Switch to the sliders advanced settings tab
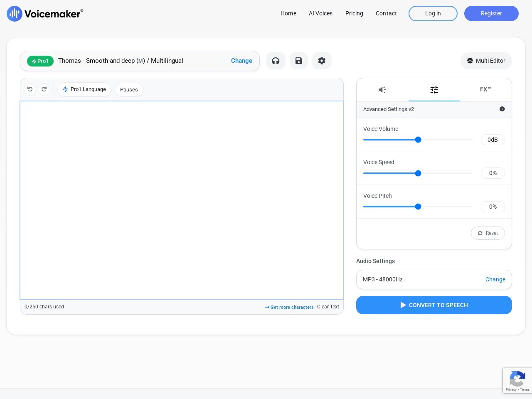The width and height of the screenshot is (532, 399). (x=434, y=90)
